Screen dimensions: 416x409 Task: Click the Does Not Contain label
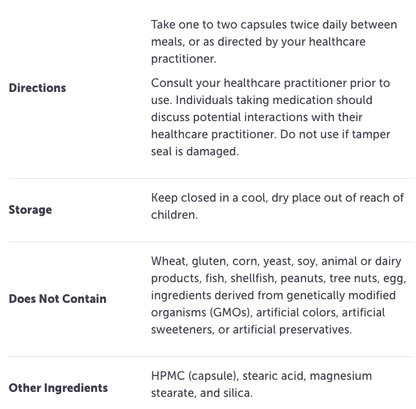pyautogui.click(x=58, y=299)
